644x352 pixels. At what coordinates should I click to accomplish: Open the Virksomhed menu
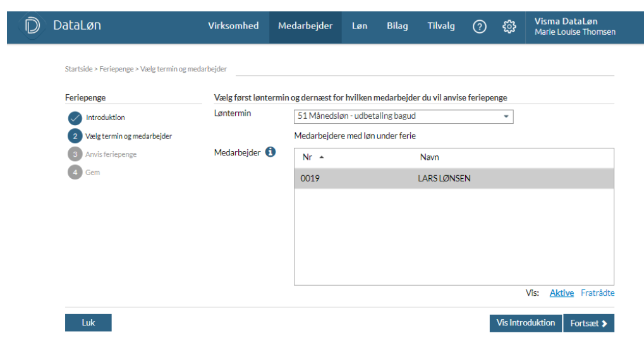coord(233,26)
